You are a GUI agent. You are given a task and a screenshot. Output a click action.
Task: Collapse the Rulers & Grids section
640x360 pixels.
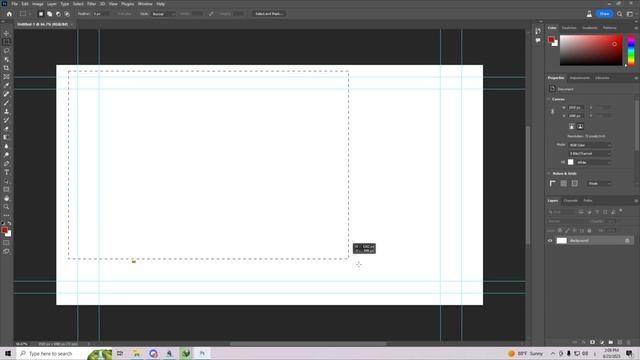click(549, 173)
